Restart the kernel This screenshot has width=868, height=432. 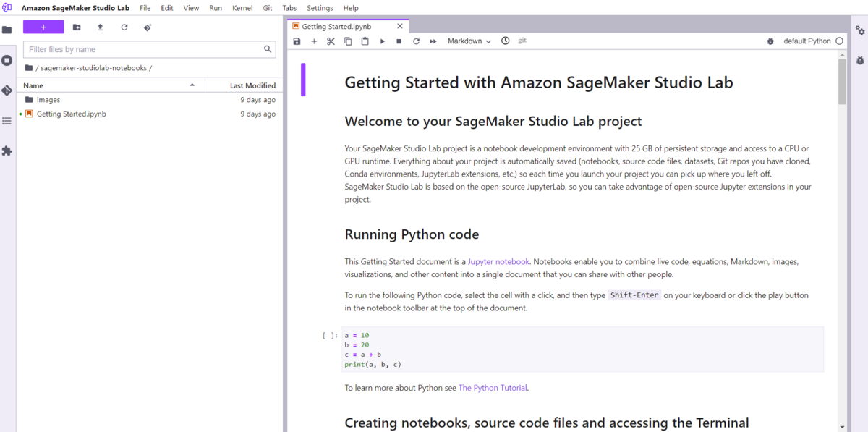coord(416,41)
